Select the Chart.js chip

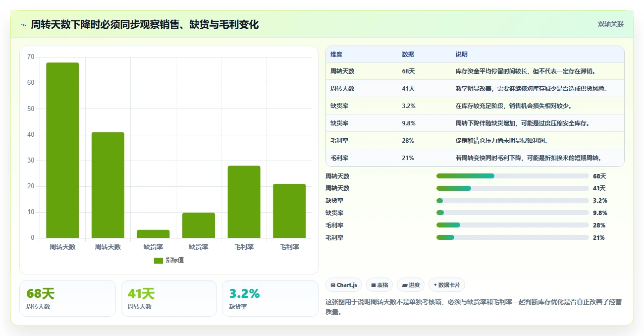pyautogui.click(x=344, y=285)
